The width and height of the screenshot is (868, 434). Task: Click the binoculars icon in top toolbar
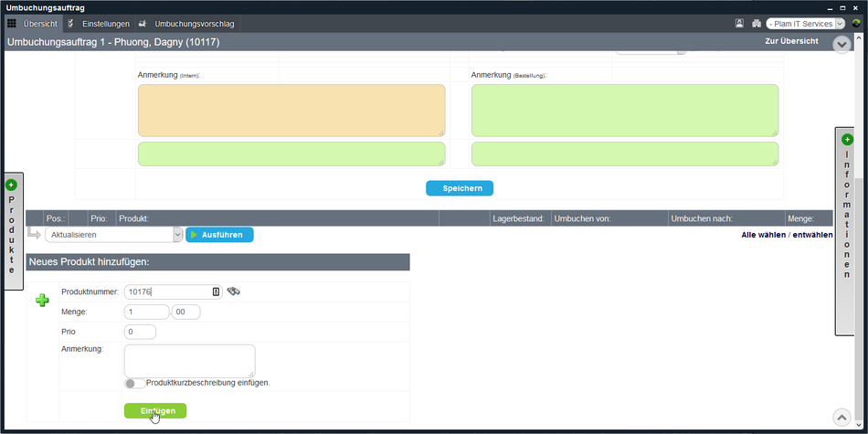756,24
